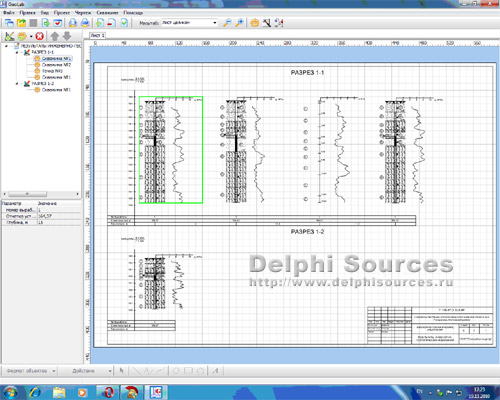Click the print preview toolbar icon

point(73,23)
